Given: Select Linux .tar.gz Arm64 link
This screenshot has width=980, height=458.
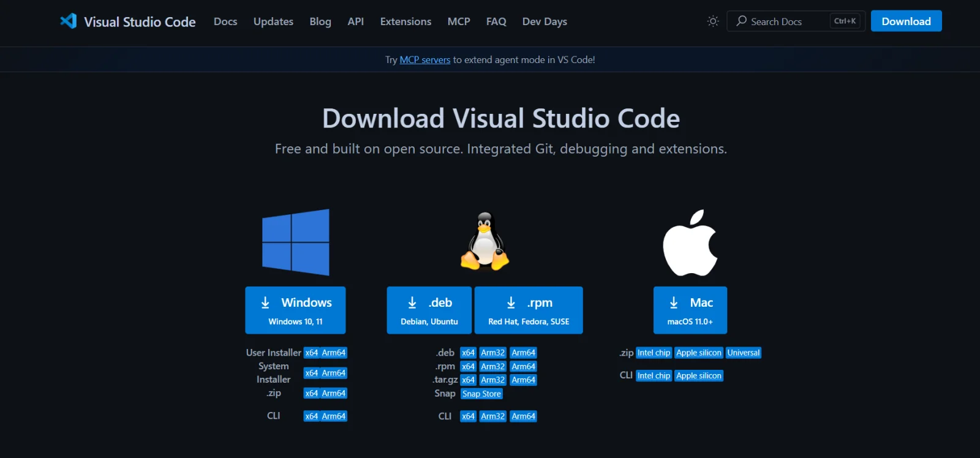Looking at the screenshot, I should pyautogui.click(x=524, y=380).
